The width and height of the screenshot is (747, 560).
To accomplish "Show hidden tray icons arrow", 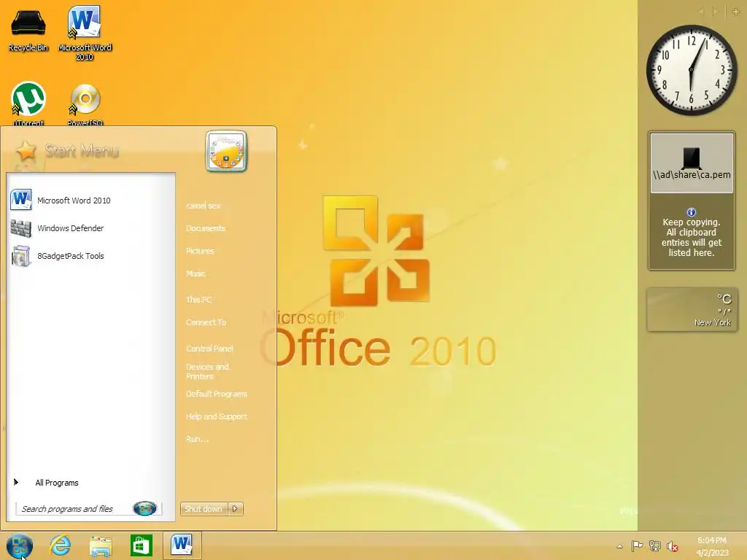I will pyautogui.click(x=620, y=546).
